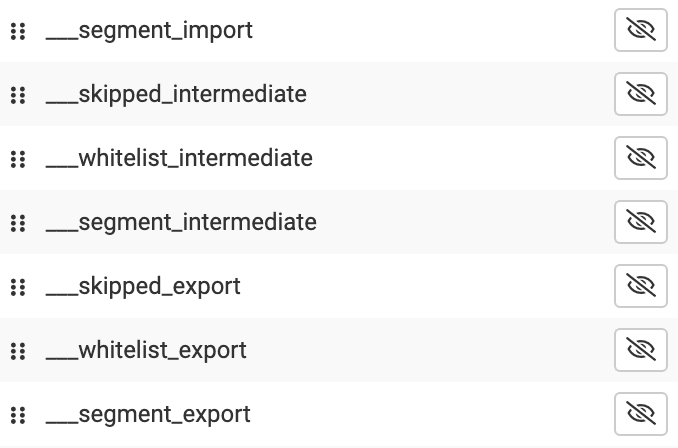Select the ___segment_intermediate row label
The height and width of the screenshot is (448, 678).
tap(181, 223)
